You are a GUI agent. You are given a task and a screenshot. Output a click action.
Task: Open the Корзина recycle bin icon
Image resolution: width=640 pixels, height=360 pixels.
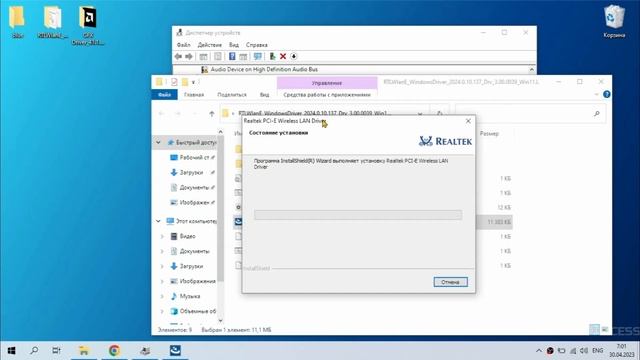click(x=614, y=22)
